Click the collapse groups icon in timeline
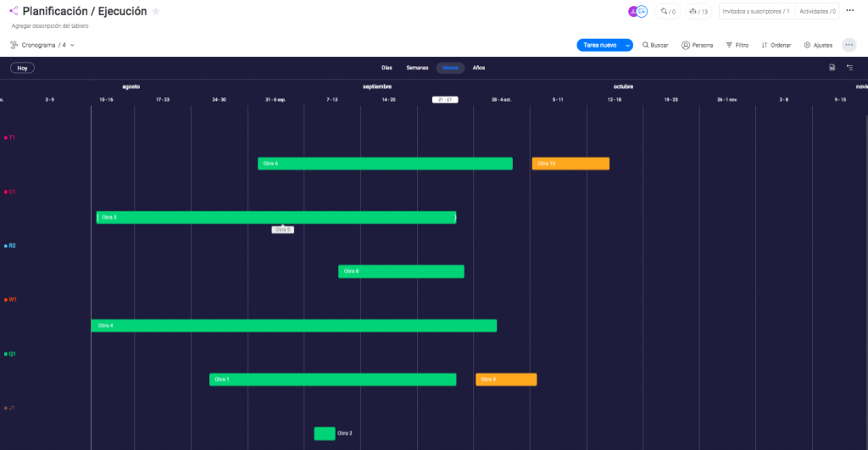This screenshot has height=450, width=868. click(850, 68)
